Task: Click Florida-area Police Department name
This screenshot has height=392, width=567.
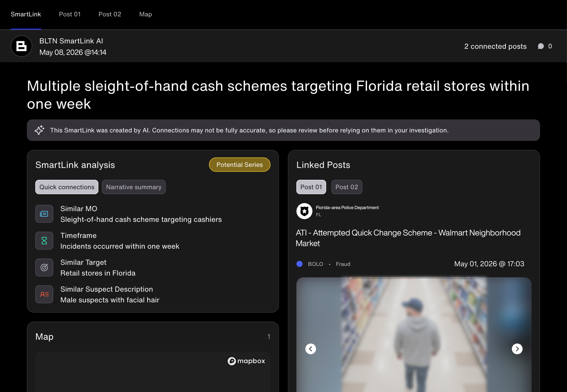Action: pyautogui.click(x=347, y=207)
